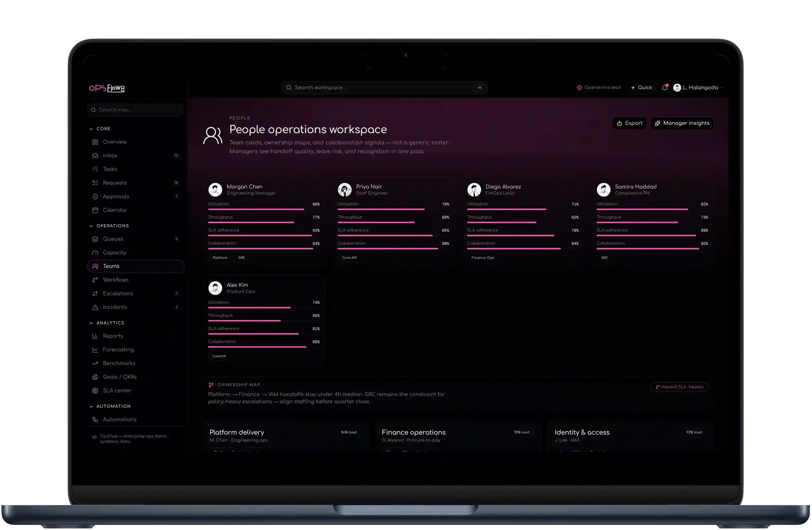The height and width of the screenshot is (530, 812).
Task: Click the Tasks icon in sidebar
Action: click(95, 169)
